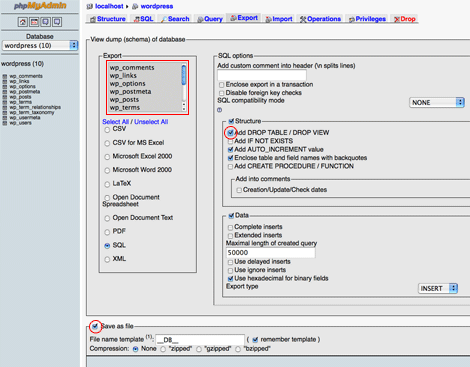This screenshot has width=470, height=367.
Task: Select the Export tab
Action: pos(244,18)
